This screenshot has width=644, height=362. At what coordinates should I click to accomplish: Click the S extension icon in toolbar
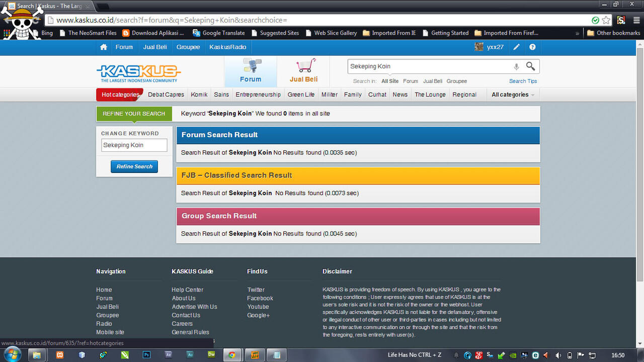click(621, 20)
